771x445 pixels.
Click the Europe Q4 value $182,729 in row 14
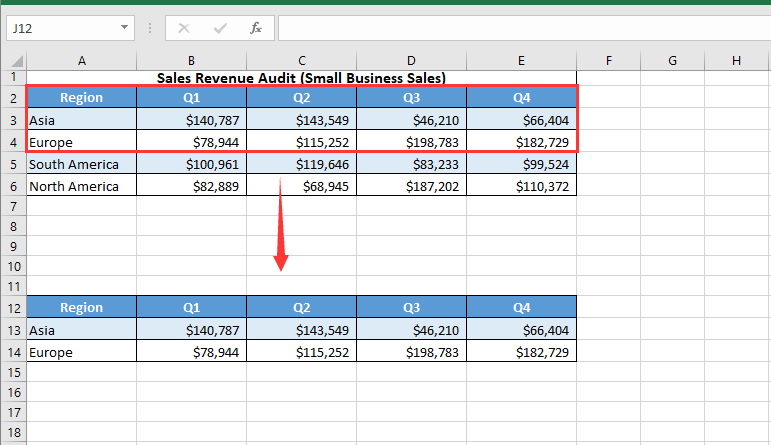(521, 351)
